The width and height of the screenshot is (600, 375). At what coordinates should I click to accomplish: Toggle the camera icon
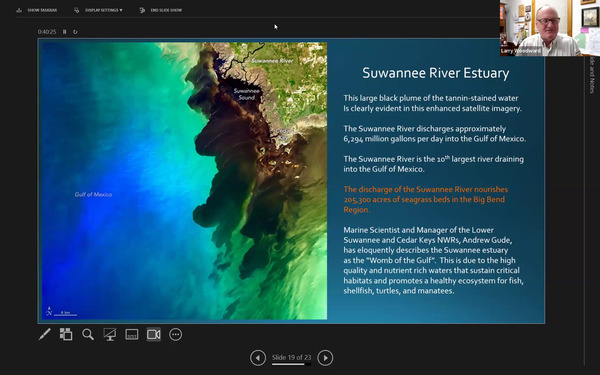pos(154,334)
